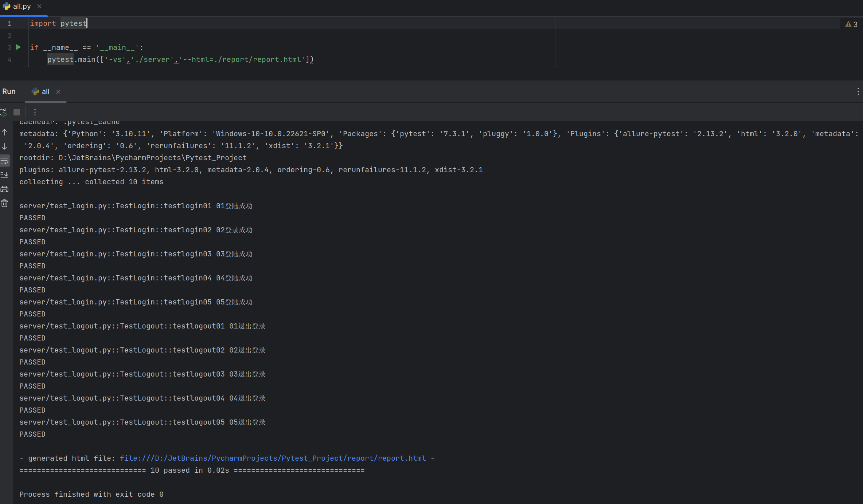Open the run toolbar more-actions menu
863x504 pixels.
coord(35,112)
